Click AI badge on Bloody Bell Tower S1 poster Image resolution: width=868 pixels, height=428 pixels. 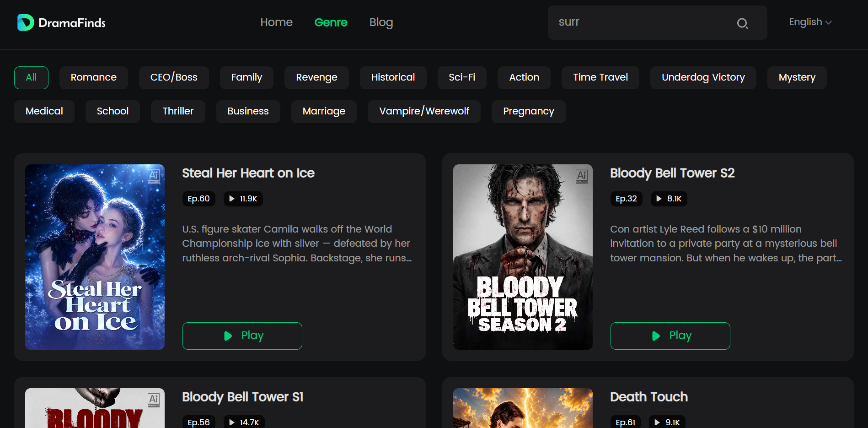point(154,400)
